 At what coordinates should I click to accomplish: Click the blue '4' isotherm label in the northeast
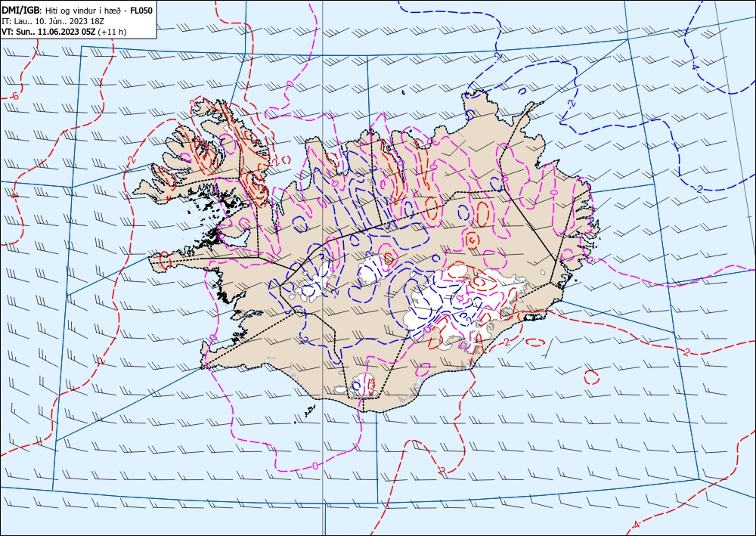pos(694,67)
